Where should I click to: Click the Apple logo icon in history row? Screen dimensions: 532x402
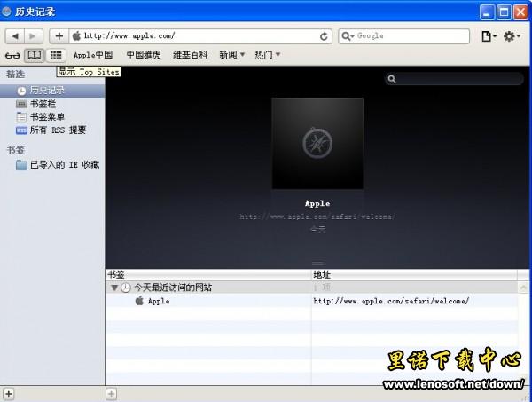point(139,301)
